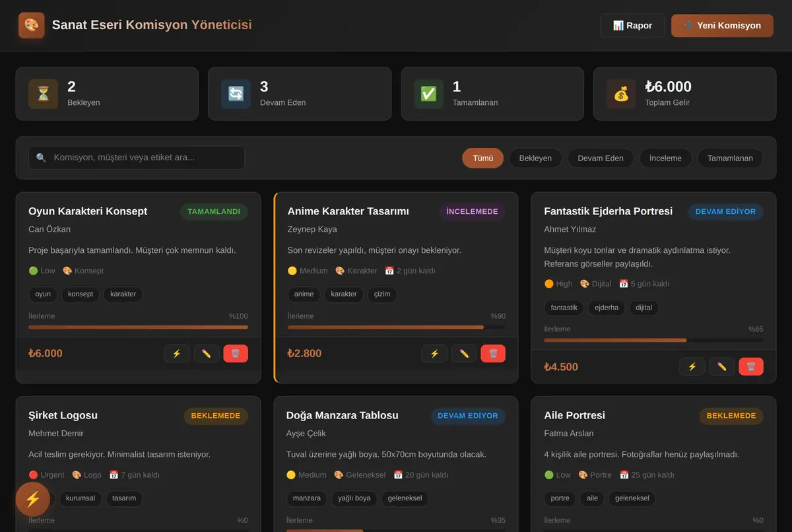Focus the commission search input field
Viewport: 792px width, 532px height.
(137, 158)
